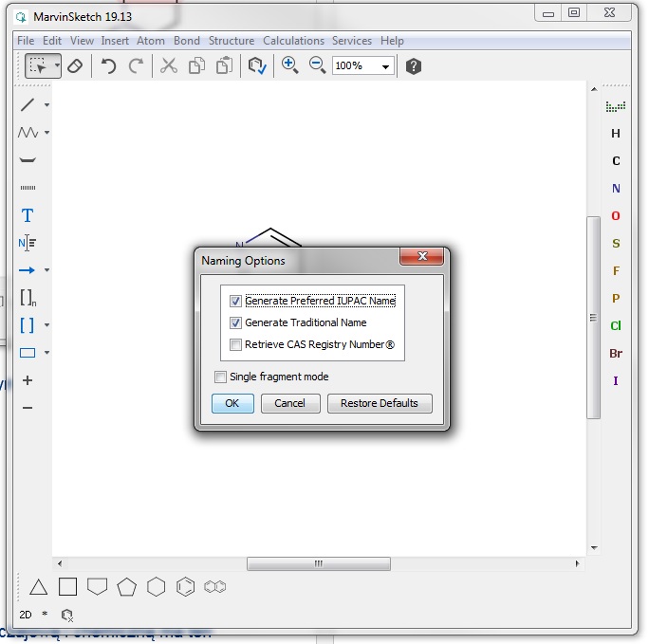Open the zoom percentage dropdown
The height and width of the screenshot is (644, 649).
point(385,66)
